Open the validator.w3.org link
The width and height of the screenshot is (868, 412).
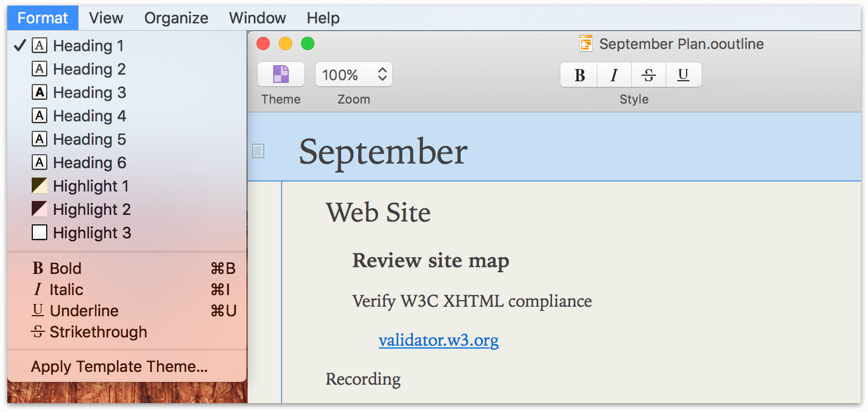click(x=438, y=340)
